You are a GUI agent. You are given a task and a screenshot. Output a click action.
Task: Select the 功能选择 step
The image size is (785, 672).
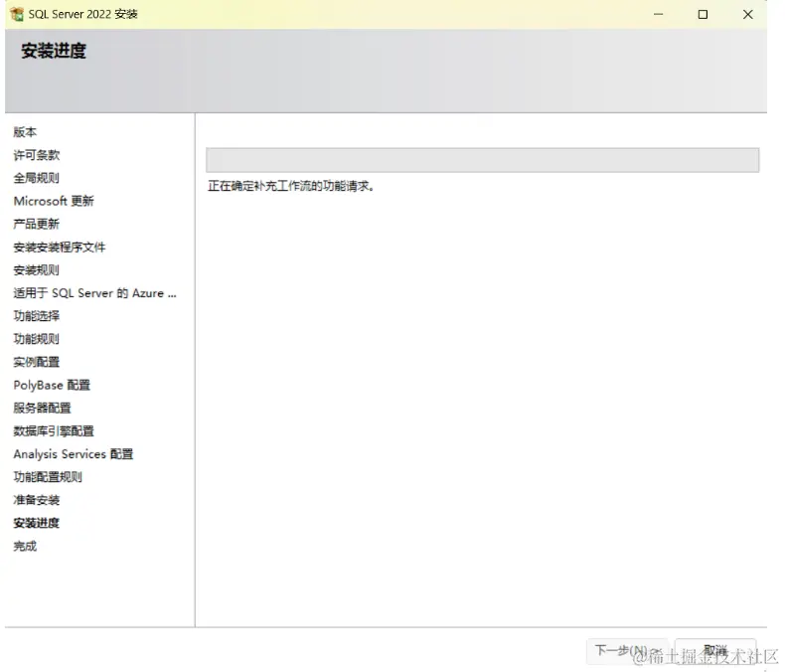(x=37, y=316)
